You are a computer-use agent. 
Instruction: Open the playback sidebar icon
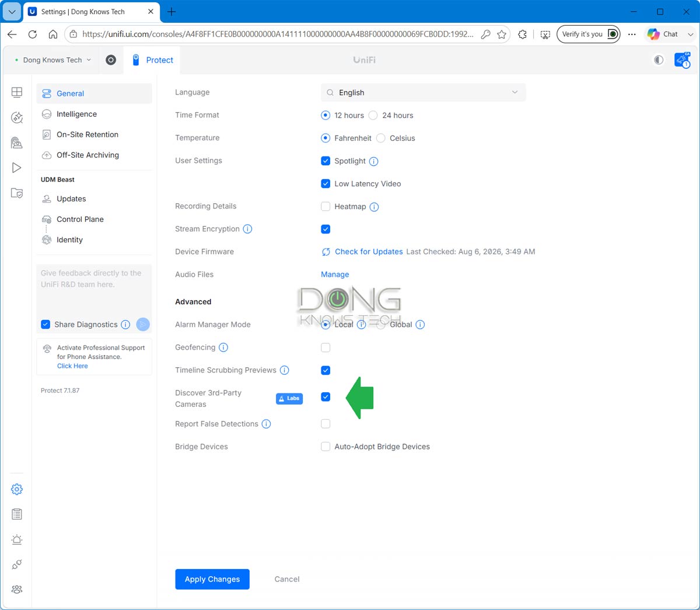pyautogui.click(x=17, y=168)
